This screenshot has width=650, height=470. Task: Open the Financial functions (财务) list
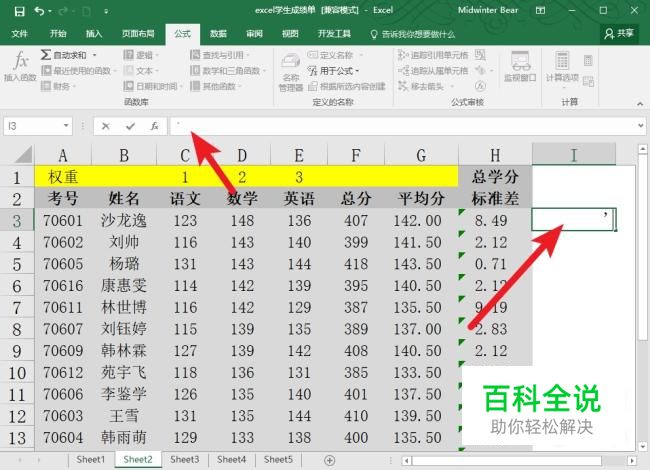58,86
